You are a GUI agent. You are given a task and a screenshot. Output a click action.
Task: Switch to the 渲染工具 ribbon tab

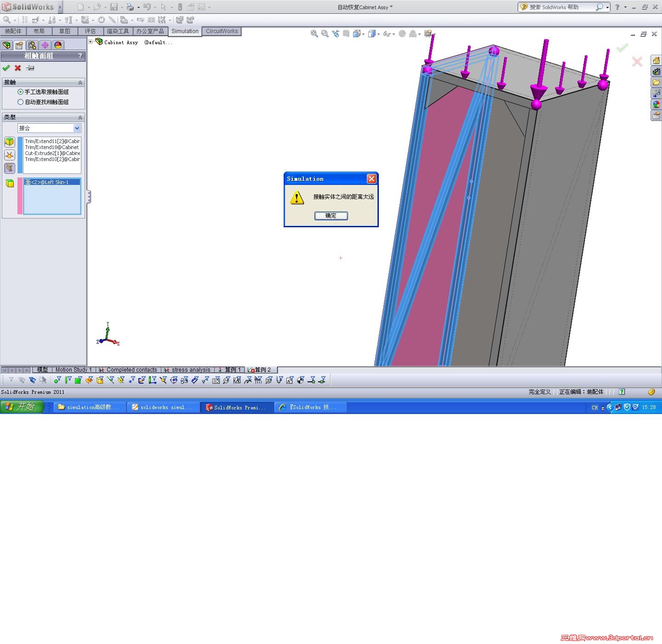click(118, 31)
